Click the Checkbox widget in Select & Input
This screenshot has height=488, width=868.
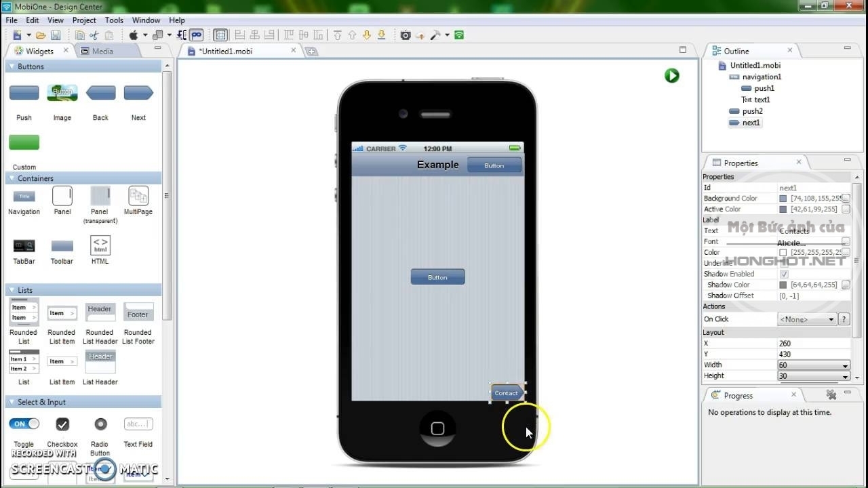point(62,423)
